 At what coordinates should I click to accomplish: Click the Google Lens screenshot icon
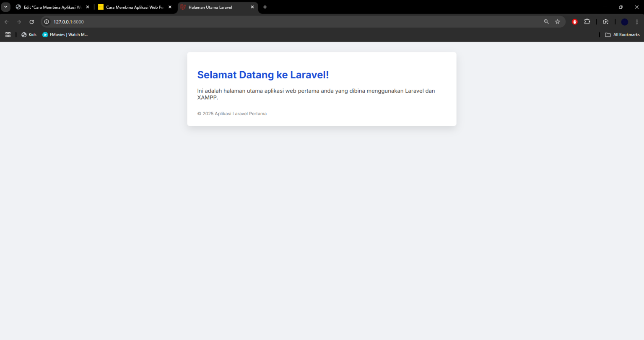tap(606, 22)
